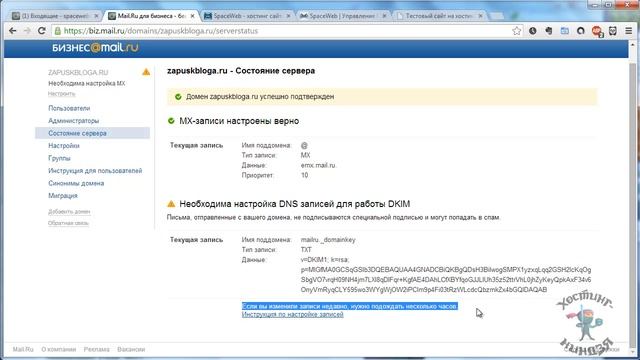Screen dimensions: 640x360
Task: Open Настройки in sidebar
Action: 64,146
